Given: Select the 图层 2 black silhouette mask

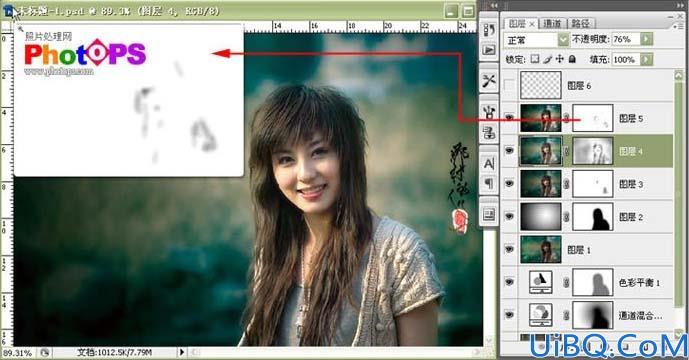Looking at the screenshot, I should (593, 217).
